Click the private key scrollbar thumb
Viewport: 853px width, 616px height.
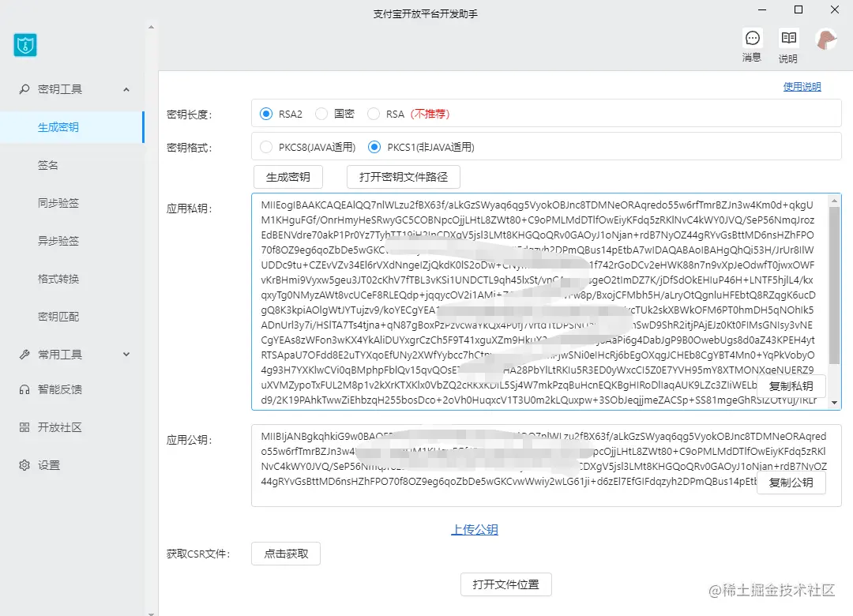(834, 286)
